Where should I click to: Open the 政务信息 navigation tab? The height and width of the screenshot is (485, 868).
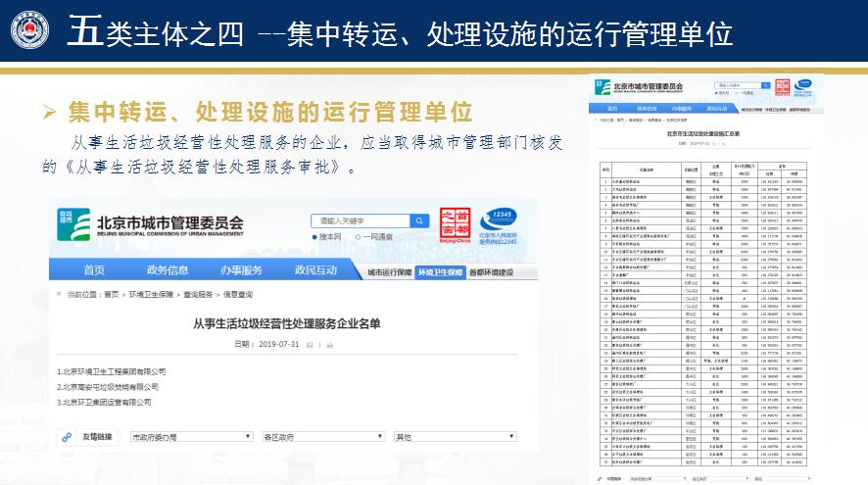point(168,269)
